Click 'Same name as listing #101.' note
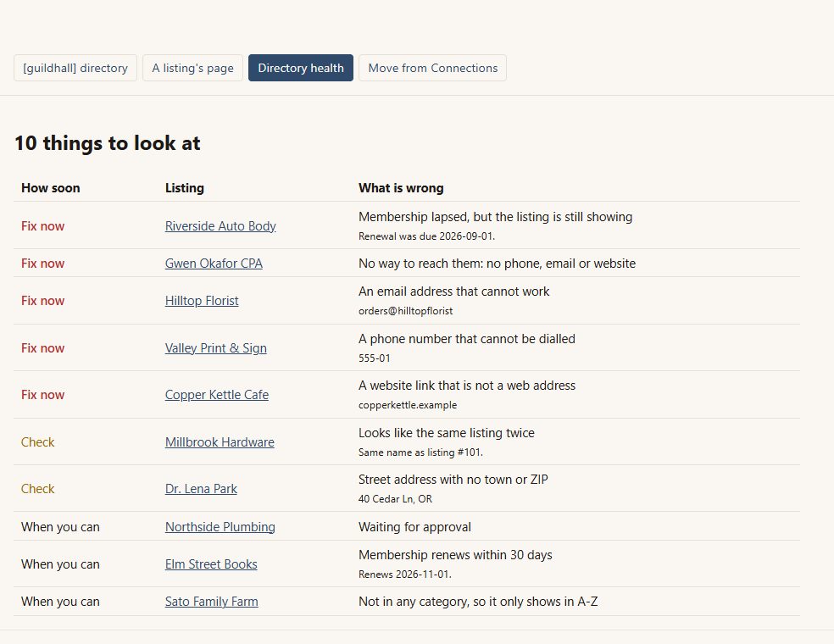Viewport: 834px width, 644px height. 420,452
